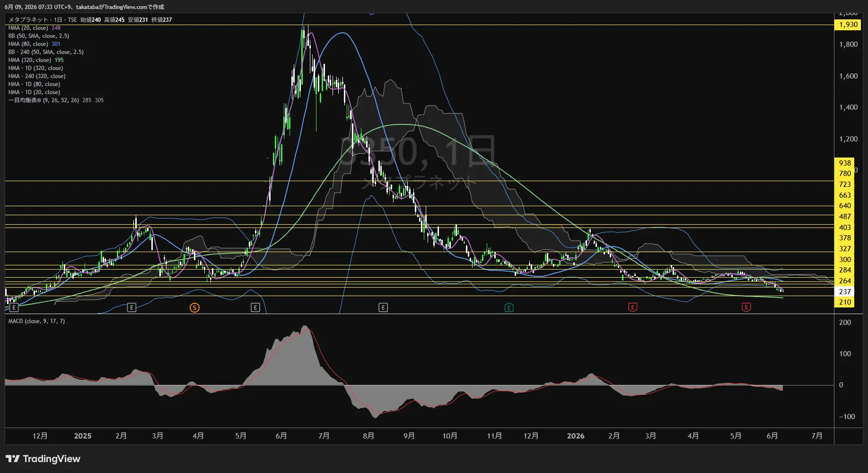
Task: Open the red E marker in May 2026
Action: 746,308
